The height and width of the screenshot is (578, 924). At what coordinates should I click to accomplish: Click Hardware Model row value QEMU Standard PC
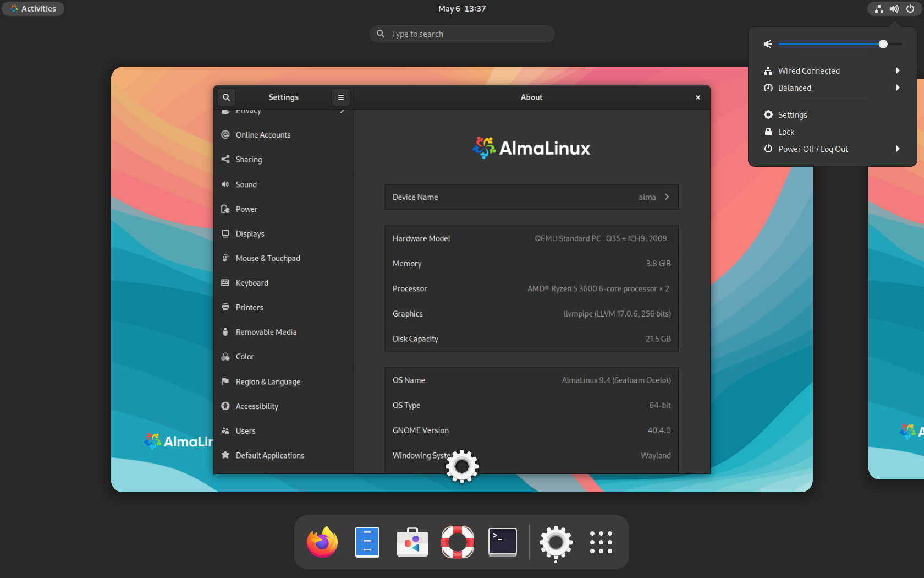tap(603, 238)
